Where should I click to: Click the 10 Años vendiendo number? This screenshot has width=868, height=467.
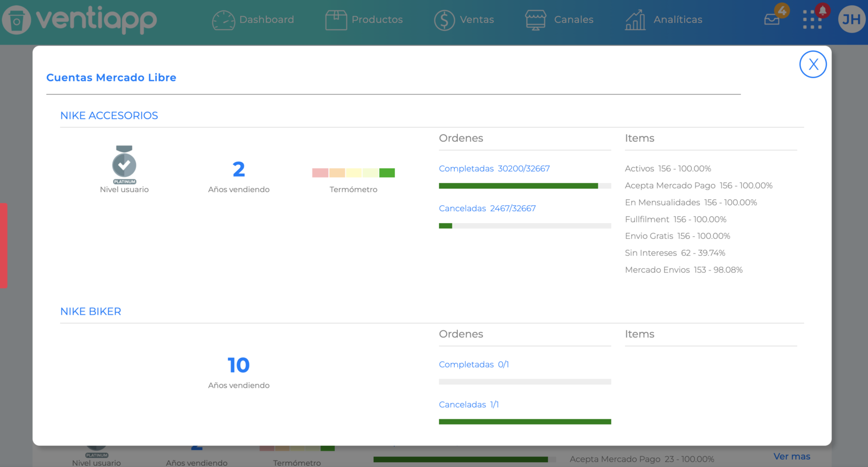coord(239,365)
